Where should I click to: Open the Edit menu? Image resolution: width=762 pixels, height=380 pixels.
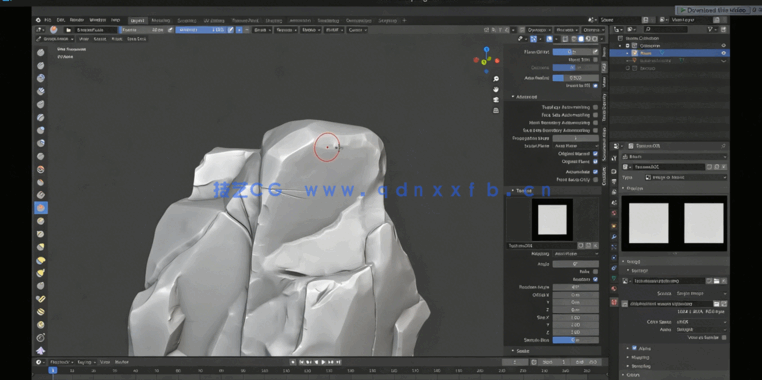click(61, 20)
